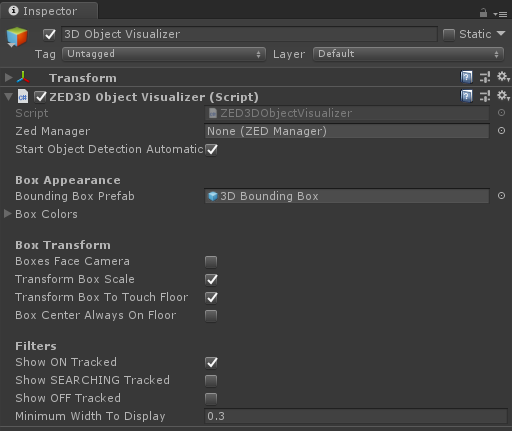Click the Minimum Width To Display field
Image resolution: width=512 pixels, height=431 pixels.
[356, 416]
